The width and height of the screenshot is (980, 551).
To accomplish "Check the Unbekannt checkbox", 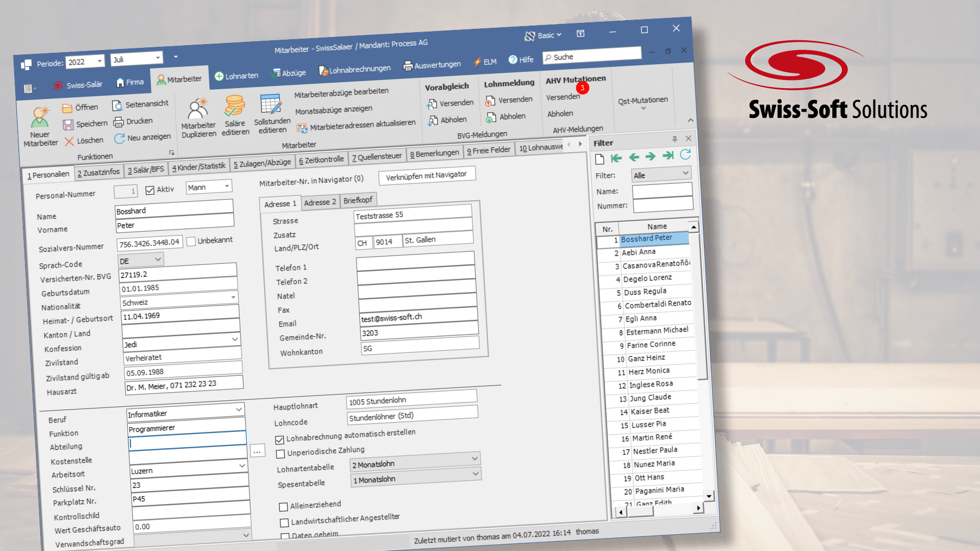I will (191, 242).
